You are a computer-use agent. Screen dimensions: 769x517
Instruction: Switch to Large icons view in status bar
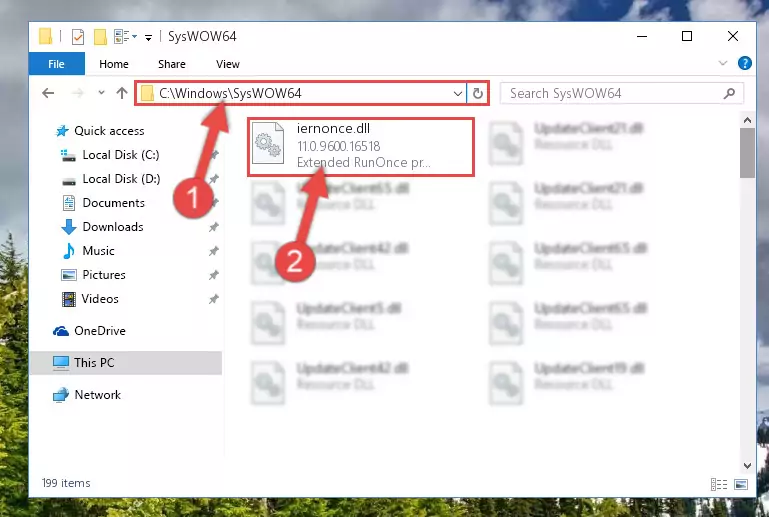[x=741, y=484]
